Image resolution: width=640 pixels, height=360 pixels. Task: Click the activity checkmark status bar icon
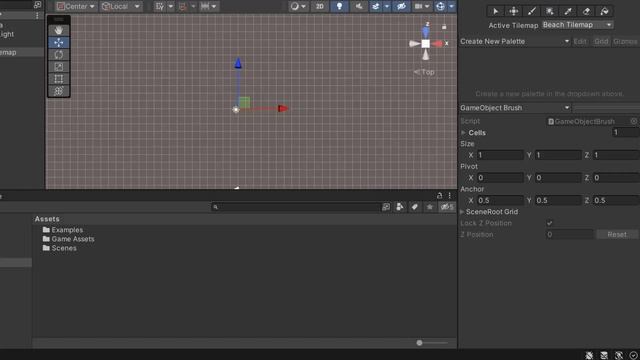coord(633,356)
